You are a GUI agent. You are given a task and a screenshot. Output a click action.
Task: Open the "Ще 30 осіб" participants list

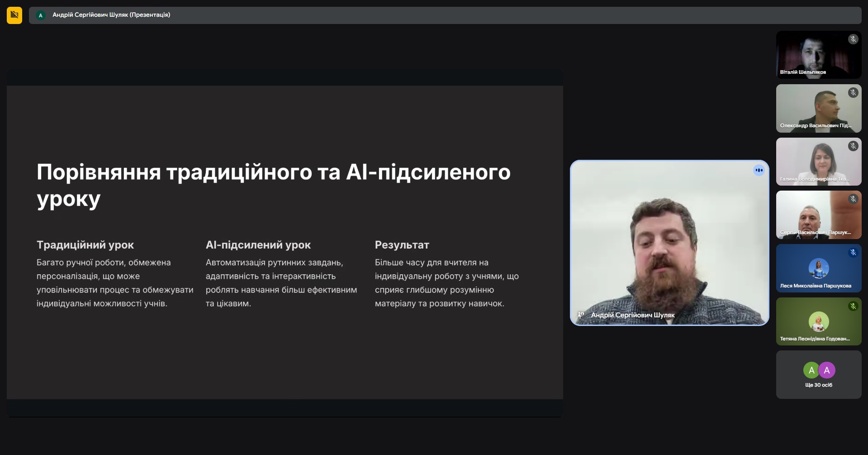pyautogui.click(x=818, y=385)
